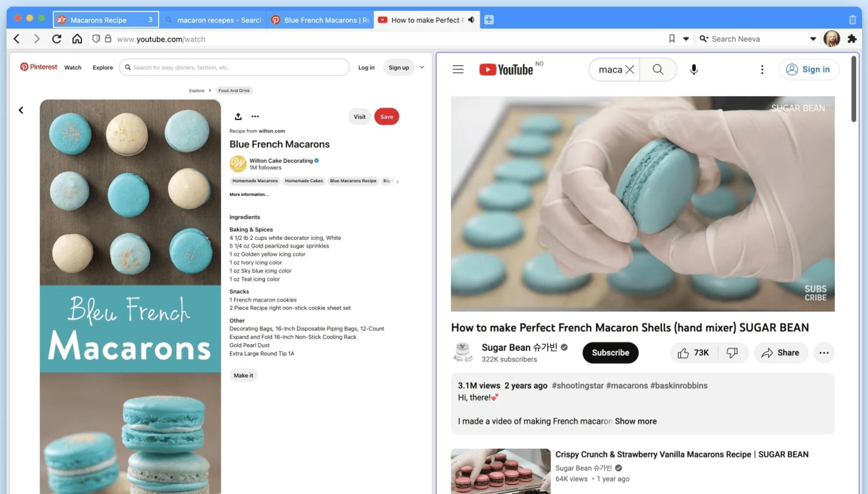Reload the current page
868x494 pixels.
click(x=56, y=39)
